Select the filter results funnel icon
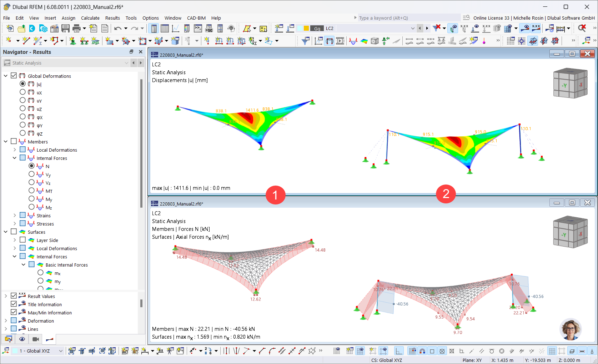The width and height of the screenshot is (598, 364). pyautogui.click(x=436, y=28)
